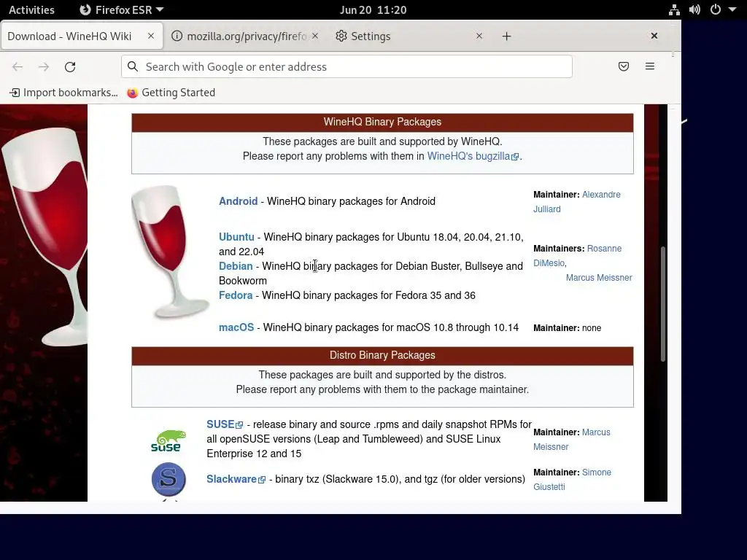Open the Fedora packages link
The height and width of the screenshot is (560, 747).
(x=236, y=295)
